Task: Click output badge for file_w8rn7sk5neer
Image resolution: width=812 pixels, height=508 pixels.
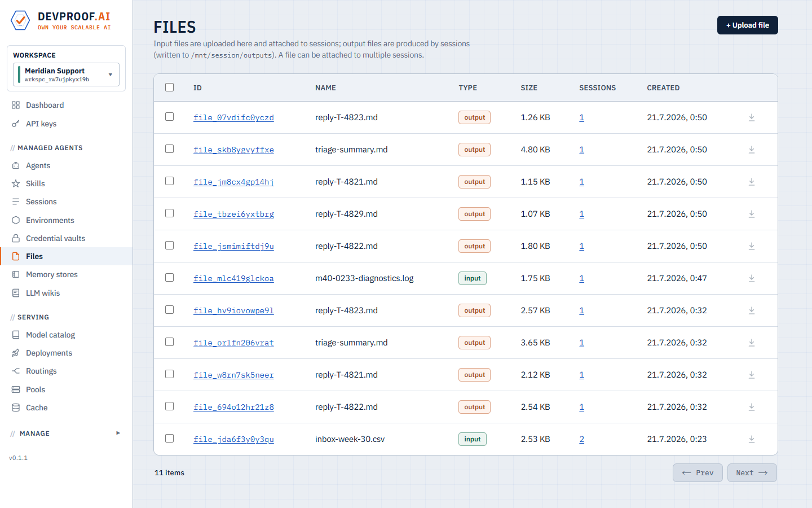Action: 474,375
